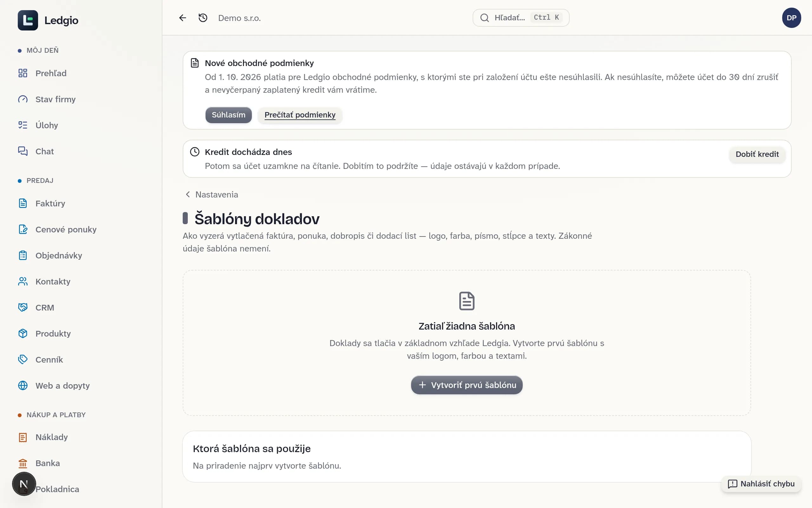812x508 pixels.
Task: Click the Objednávky clipboard icon
Action: point(23,255)
